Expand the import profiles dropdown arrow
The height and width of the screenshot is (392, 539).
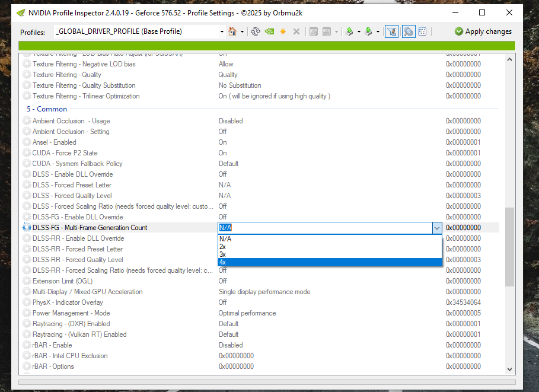pyautogui.click(x=378, y=31)
